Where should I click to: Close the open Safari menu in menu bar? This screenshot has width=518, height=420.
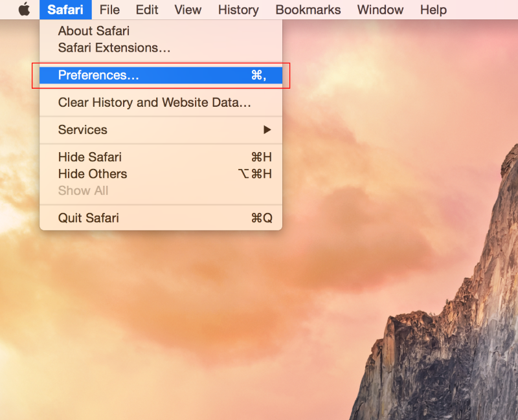tap(65, 10)
